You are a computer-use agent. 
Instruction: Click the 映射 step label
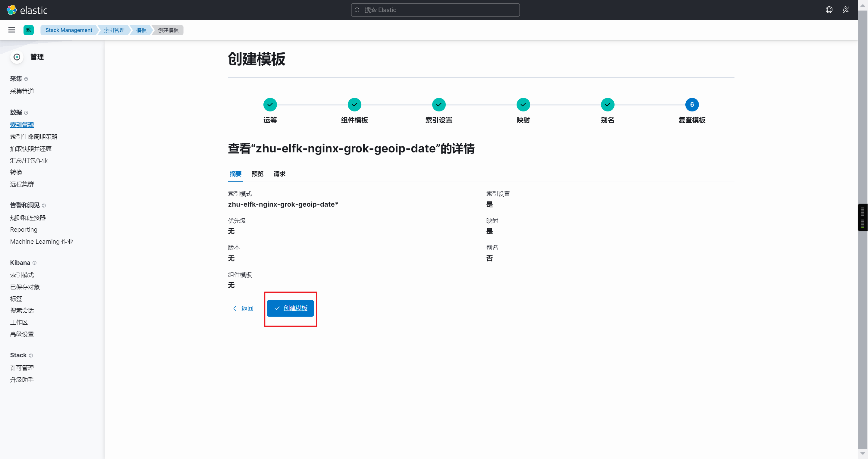click(523, 120)
